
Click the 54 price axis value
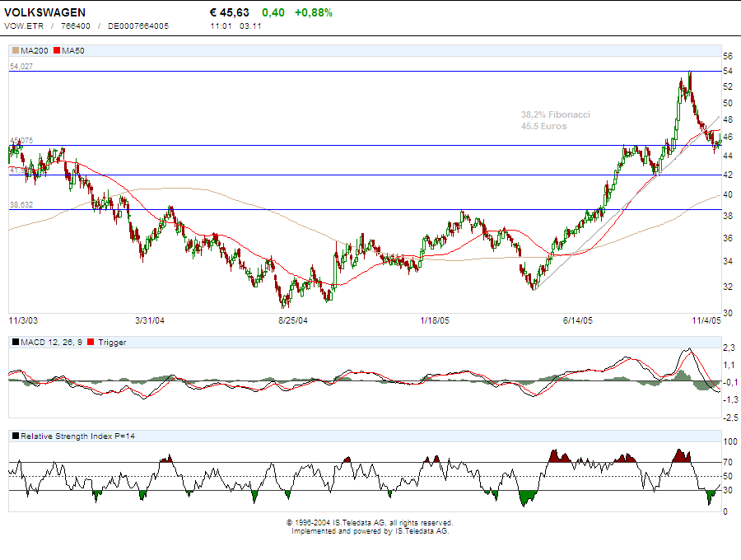tap(728, 71)
